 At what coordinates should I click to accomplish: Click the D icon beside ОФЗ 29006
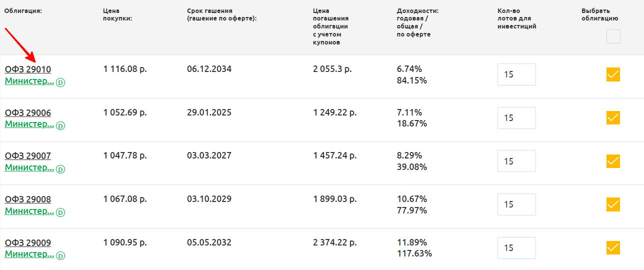60,126
